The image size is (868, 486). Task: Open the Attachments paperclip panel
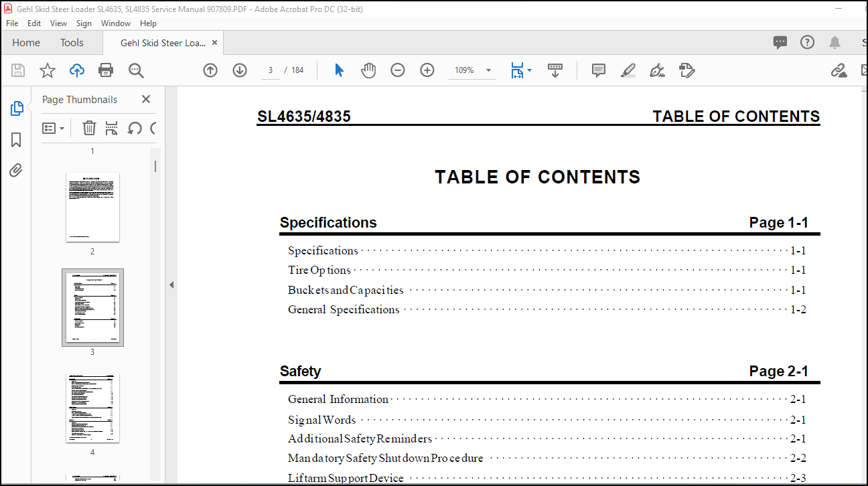(x=16, y=171)
